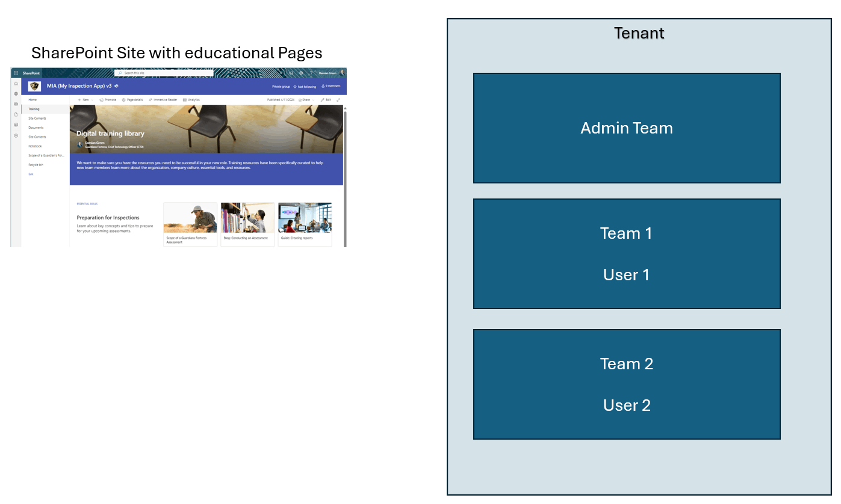The image size is (841, 504).
Task: Open the Share dropdown in the command bar
Action: pyautogui.click(x=306, y=100)
